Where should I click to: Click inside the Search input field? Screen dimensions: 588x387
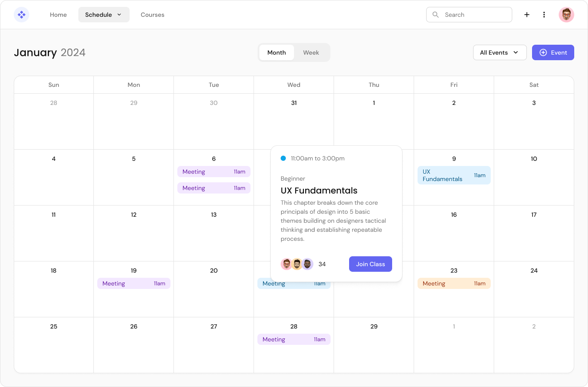[469, 14]
